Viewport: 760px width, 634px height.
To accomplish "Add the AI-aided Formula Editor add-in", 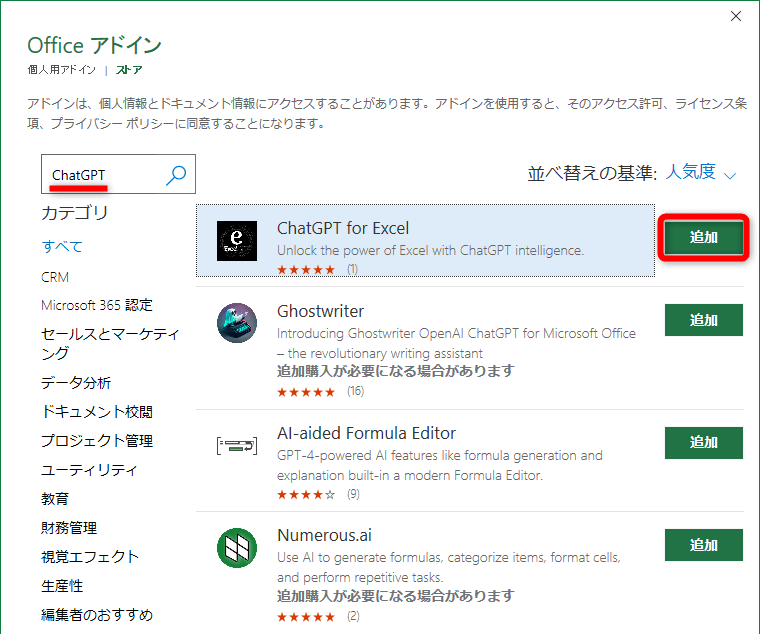I will click(703, 443).
